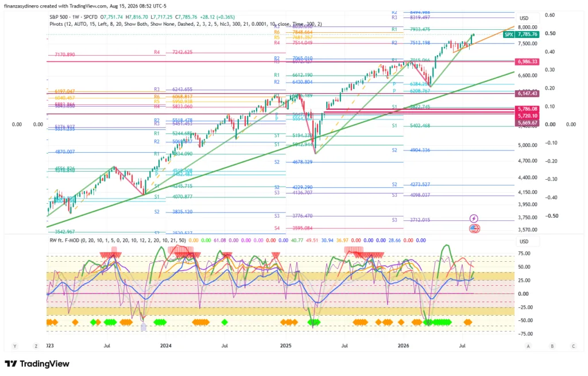Click the 5402.468 S1 pivot label
This screenshot has width=588, height=376.
[x=420, y=126]
